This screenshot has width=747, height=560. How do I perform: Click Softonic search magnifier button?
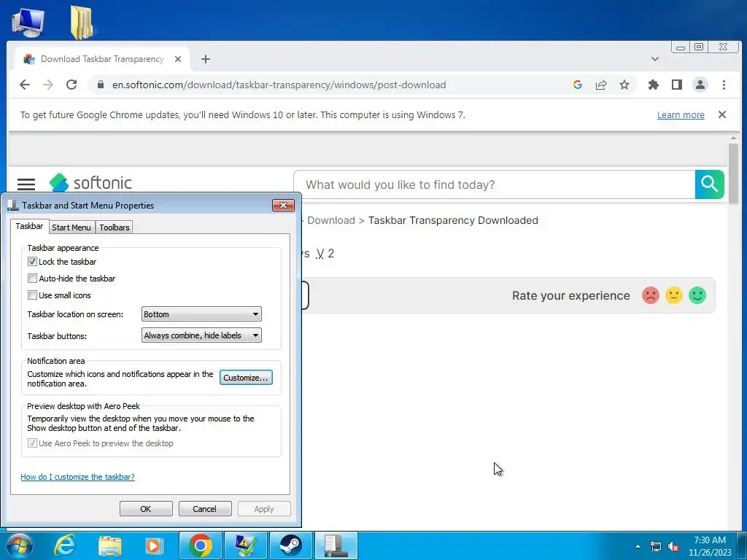pyautogui.click(x=709, y=184)
